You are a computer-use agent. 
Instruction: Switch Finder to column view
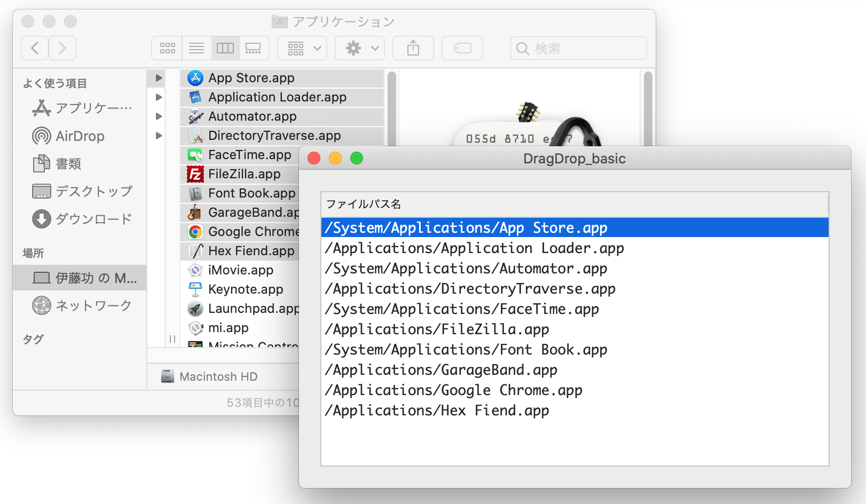point(225,48)
